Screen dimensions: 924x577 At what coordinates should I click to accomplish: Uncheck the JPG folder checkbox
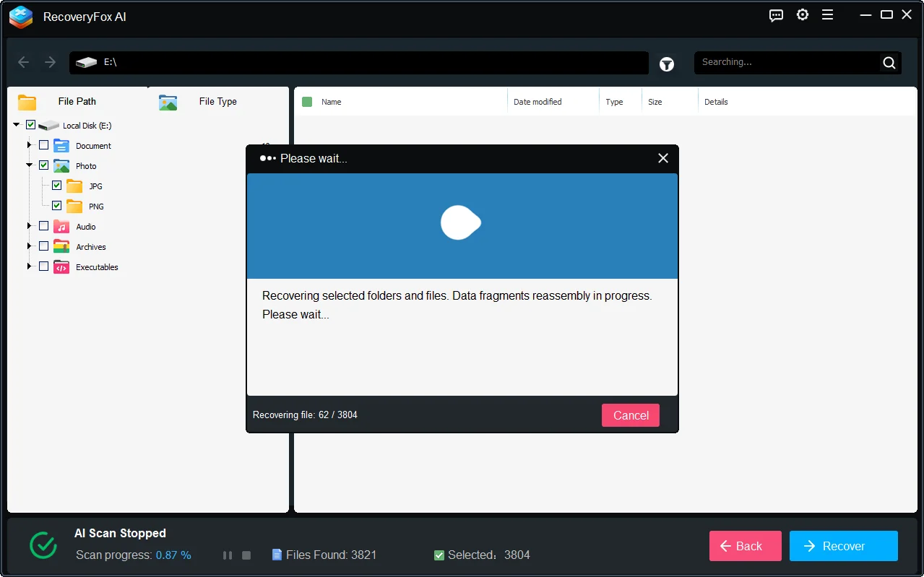56,185
